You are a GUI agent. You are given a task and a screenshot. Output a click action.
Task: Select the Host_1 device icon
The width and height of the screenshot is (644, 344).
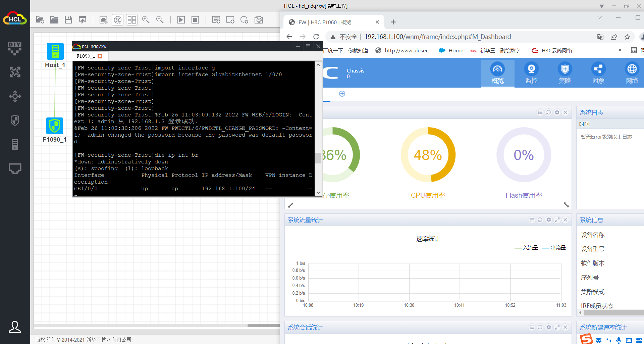pos(55,51)
